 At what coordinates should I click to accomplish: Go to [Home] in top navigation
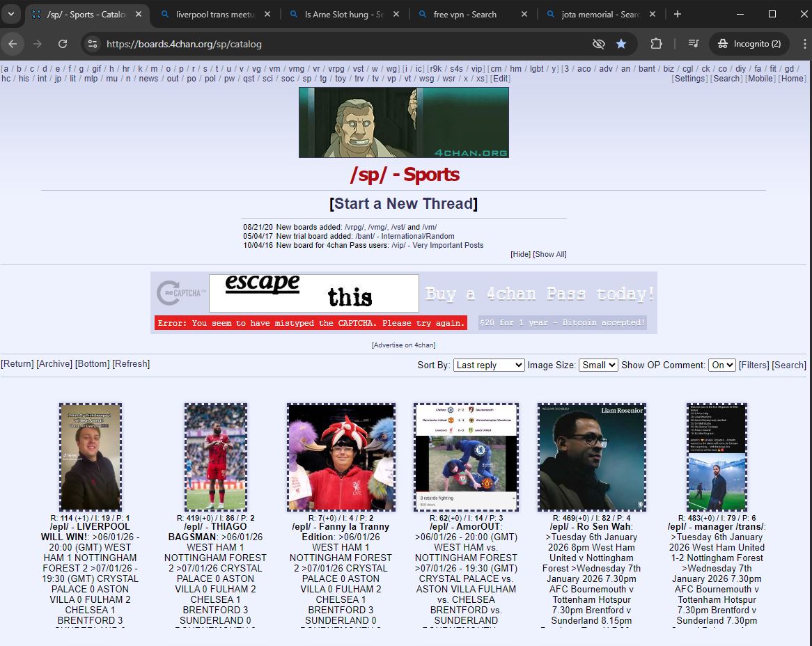point(793,79)
